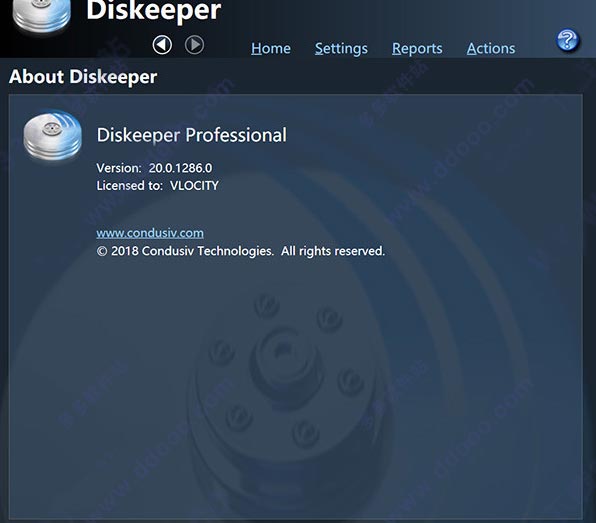Click the Licensed to: label
The width and height of the screenshot is (596, 523).
(130, 185)
